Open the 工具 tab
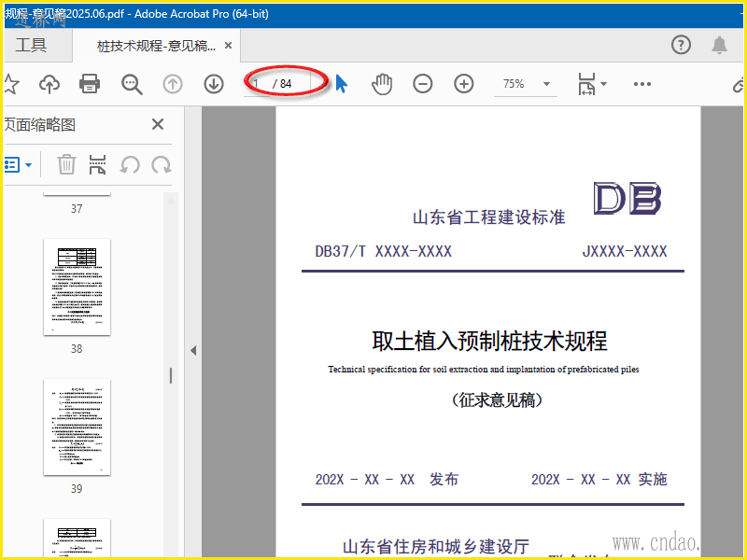The image size is (747, 560). click(x=32, y=45)
